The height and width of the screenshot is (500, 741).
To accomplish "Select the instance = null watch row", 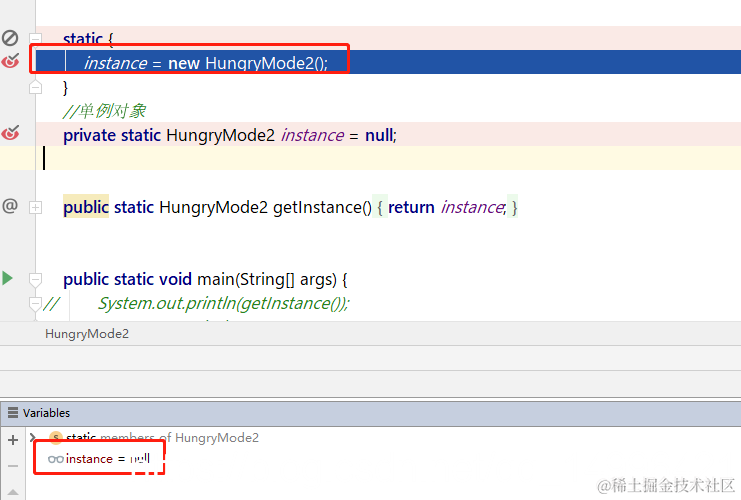I will (x=99, y=458).
